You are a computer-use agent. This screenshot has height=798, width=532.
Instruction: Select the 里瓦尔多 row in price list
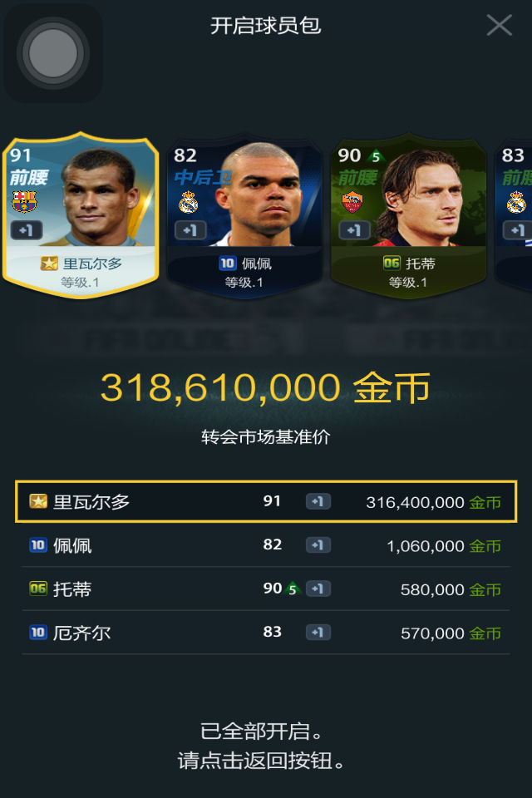266,502
